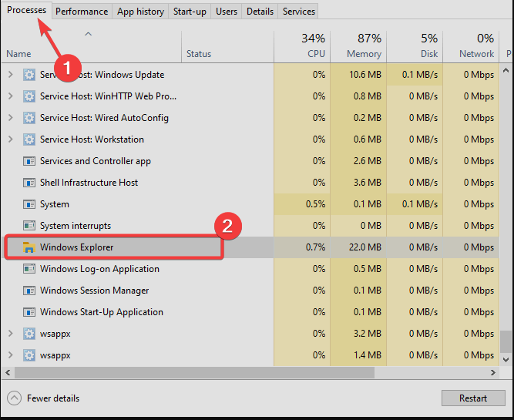Image resolution: width=514 pixels, height=420 pixels.
Task: Expand the wsappx row with 1.4 MB memory
Action: pyautogui.click(x=11, y=355)
